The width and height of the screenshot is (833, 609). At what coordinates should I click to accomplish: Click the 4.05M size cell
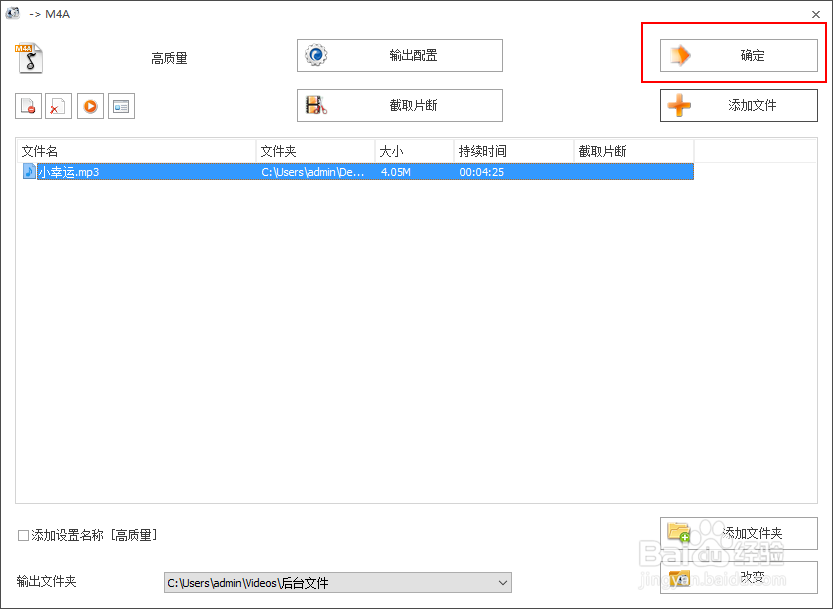[395, 172]
